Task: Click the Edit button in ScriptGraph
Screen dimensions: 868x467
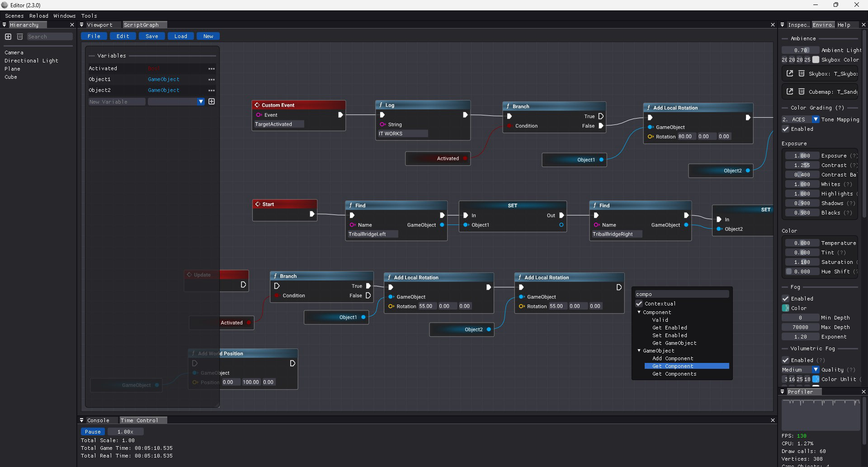Action: coord(123,36)
